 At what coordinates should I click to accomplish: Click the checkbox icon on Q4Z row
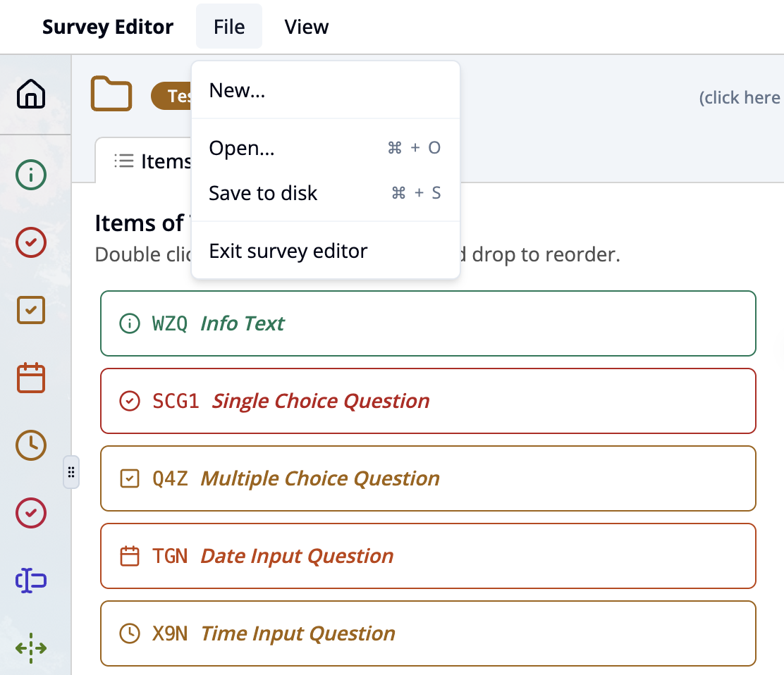click(x=130, y=478)
